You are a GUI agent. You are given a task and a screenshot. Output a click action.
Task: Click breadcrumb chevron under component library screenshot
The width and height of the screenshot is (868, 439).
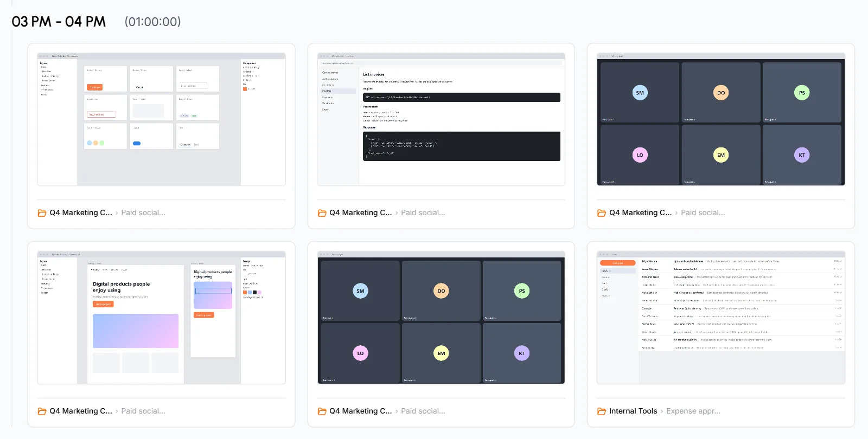coord(117,213)
